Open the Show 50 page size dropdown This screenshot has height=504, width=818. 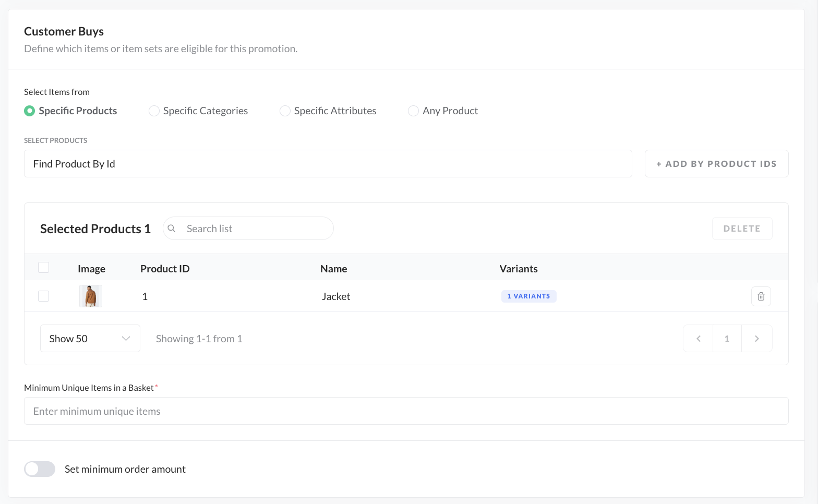(90, 339)
